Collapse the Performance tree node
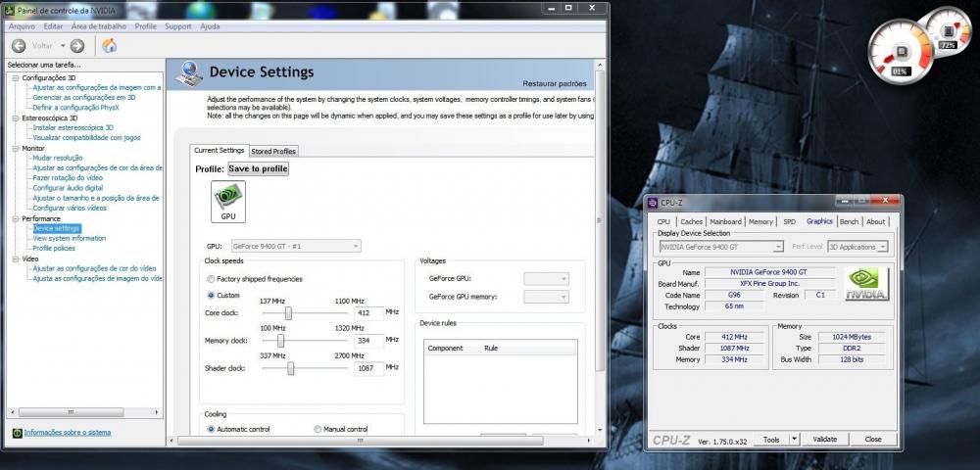The height and width of the screenshot is (470, 980). 16,218
